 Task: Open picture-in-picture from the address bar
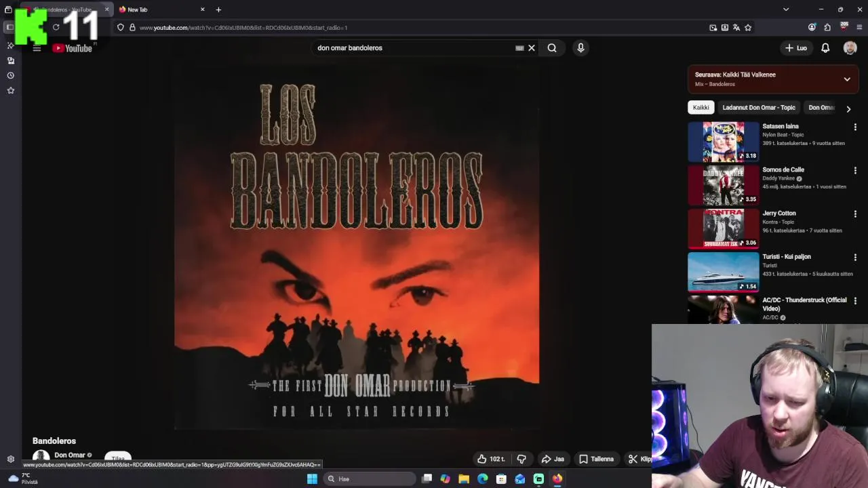point(713,28)
